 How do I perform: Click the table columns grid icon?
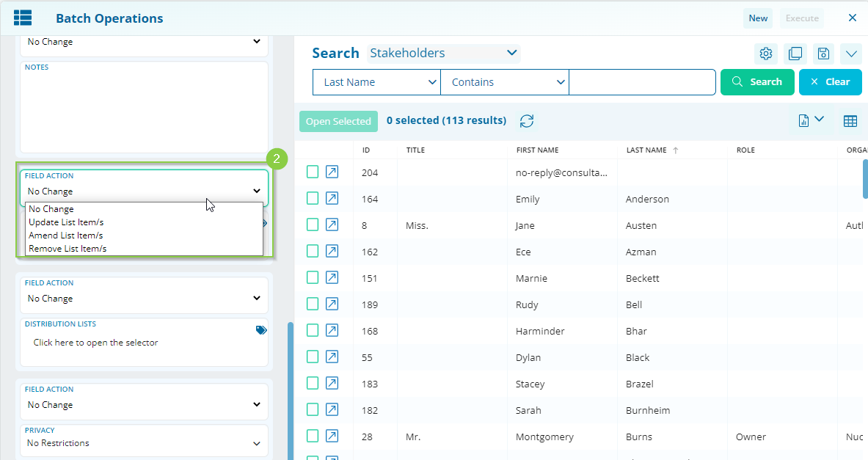pos(850,120)
